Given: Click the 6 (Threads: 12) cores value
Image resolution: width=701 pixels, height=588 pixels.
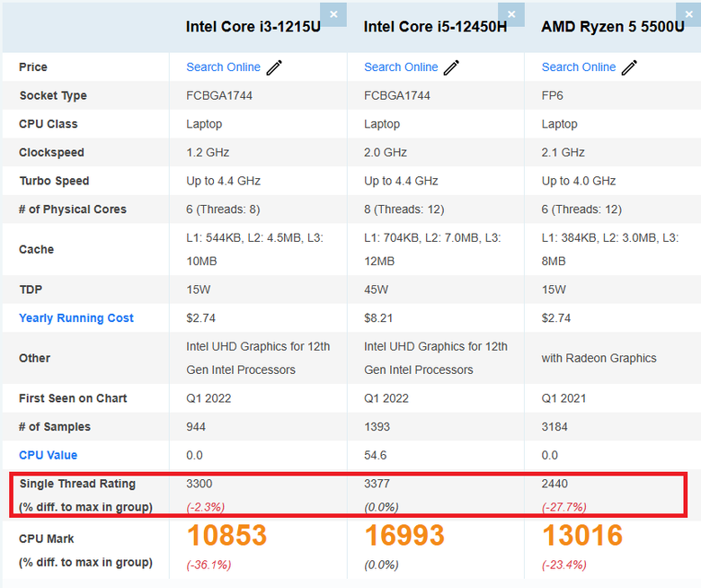Looking at the screenshot, I should (x=581, y=209).
